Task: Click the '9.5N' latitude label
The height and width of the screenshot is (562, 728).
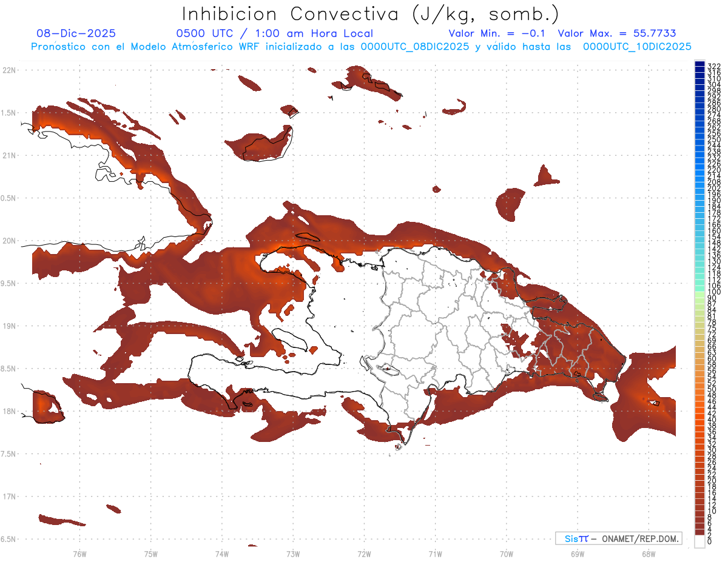Action: [x=8, y=283]
